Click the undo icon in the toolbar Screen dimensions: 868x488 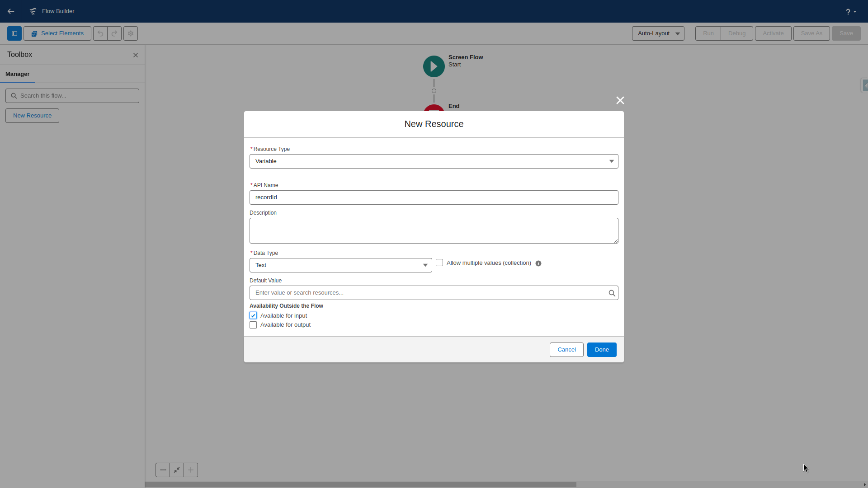100,33
